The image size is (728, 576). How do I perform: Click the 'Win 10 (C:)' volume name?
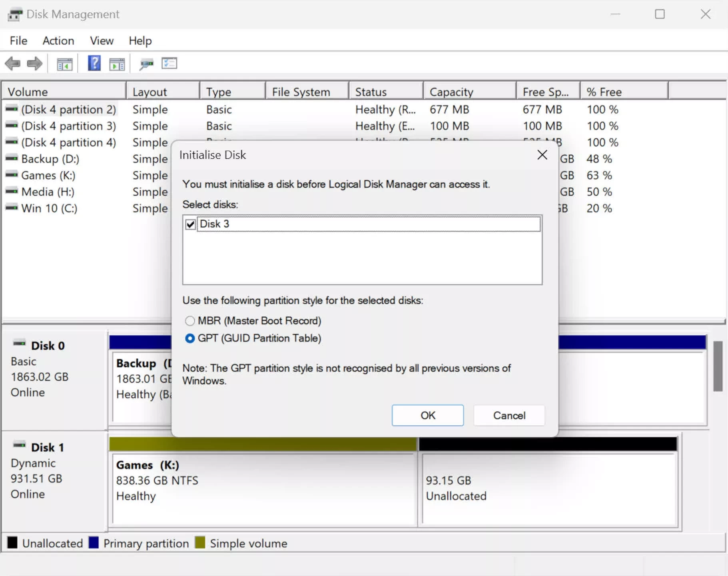(x=49, y=208)
